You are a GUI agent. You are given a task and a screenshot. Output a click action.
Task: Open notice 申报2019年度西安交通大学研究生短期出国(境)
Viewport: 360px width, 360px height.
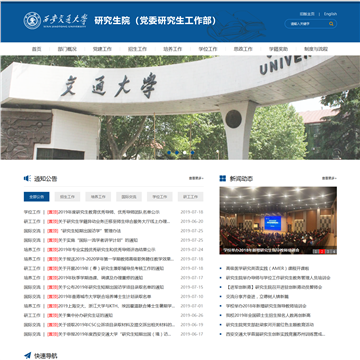[109, 334]
